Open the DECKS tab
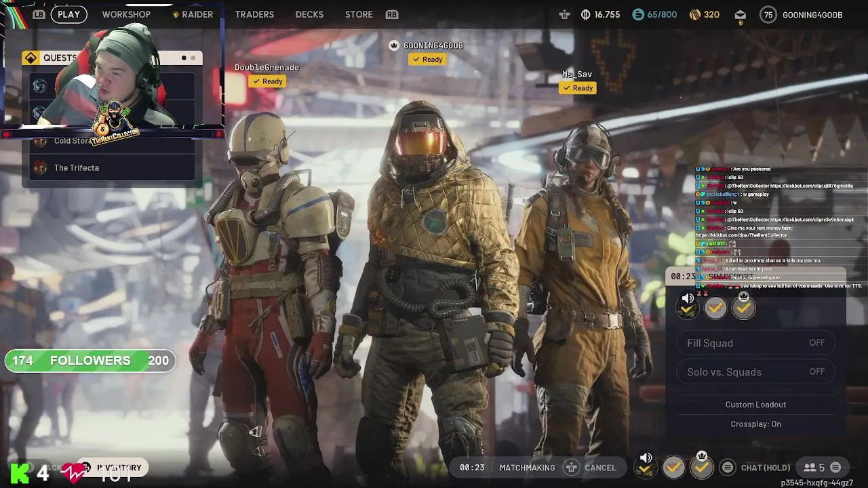Viewport: 868px width, 488px height. 309,14
